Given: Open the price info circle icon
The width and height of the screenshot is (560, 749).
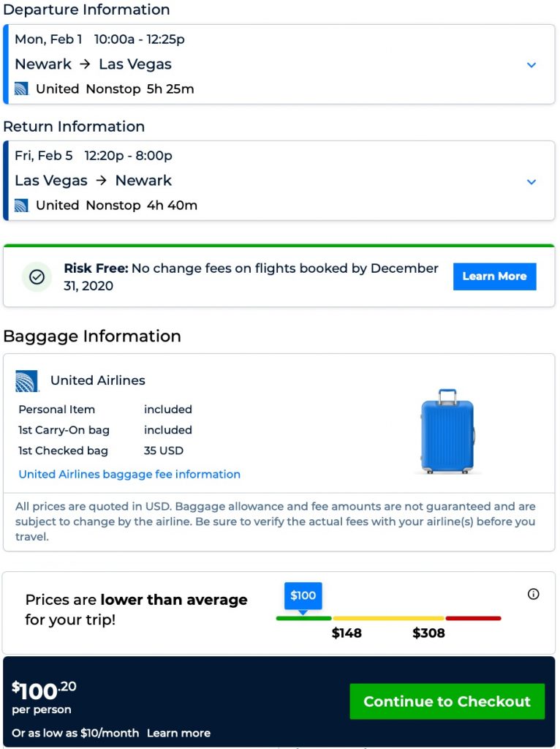Looking at the screenshot, I should coord(534,594).
